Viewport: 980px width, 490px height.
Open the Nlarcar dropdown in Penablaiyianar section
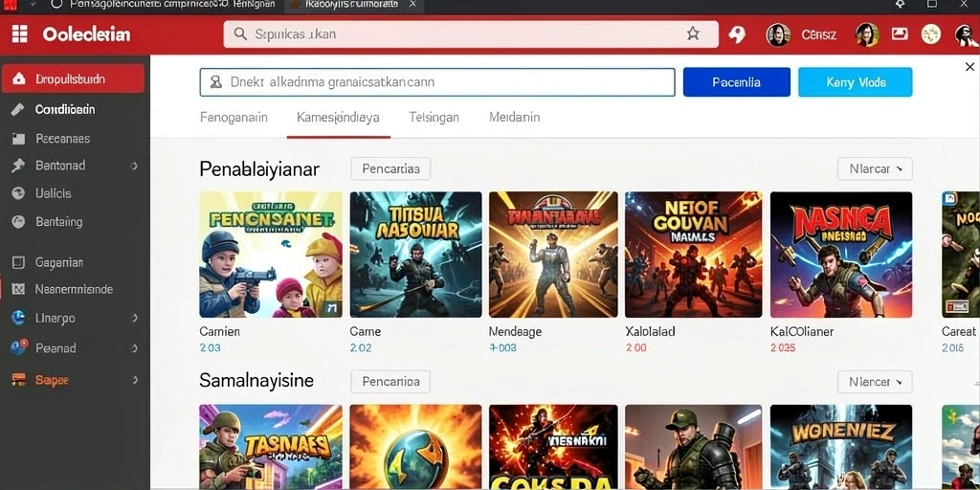875,168
